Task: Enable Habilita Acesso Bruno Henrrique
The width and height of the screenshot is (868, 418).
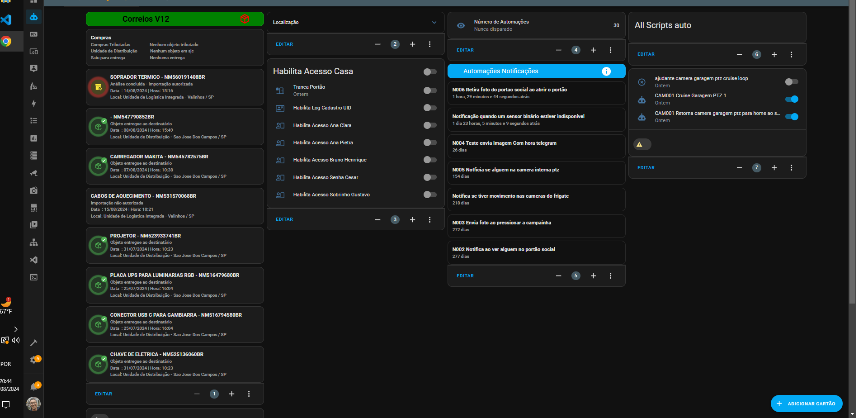Action: (430, 160)
